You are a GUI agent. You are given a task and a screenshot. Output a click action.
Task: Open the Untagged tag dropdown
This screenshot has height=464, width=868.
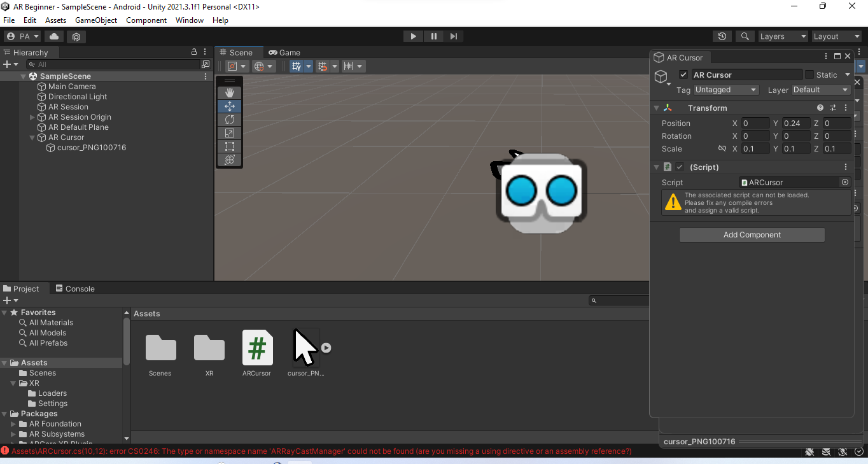click(726, 90)
